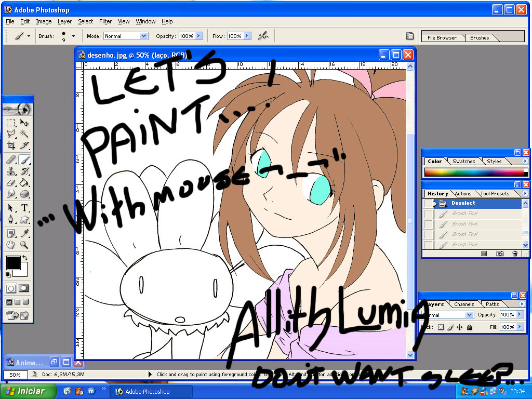
Task: Toggle the Brushes palette from options bar
Action: tap(410, 36)
